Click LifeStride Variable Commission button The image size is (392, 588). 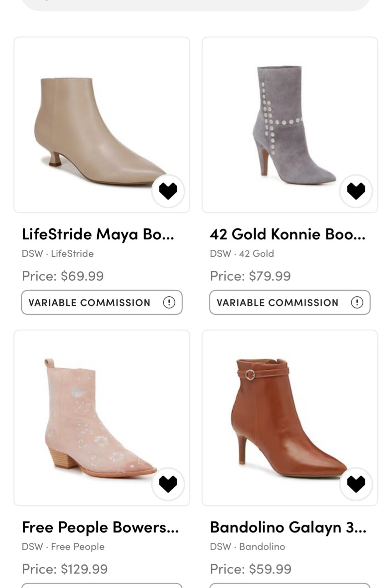tap(89, 303)
